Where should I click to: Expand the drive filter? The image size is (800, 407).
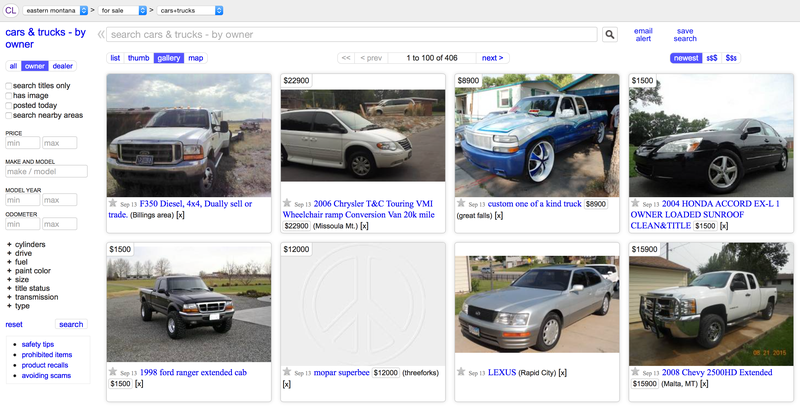point(19,253)
